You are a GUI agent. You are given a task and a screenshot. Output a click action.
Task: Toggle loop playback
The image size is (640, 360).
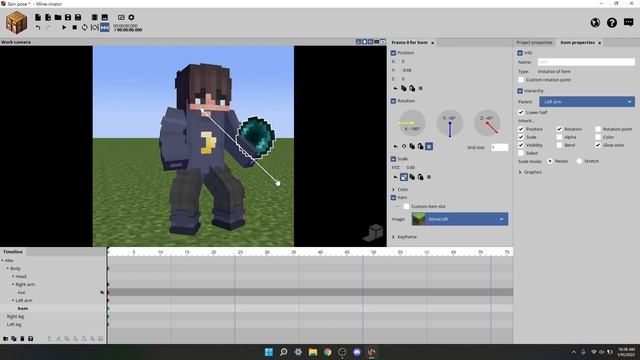click(x=84, y=27)
